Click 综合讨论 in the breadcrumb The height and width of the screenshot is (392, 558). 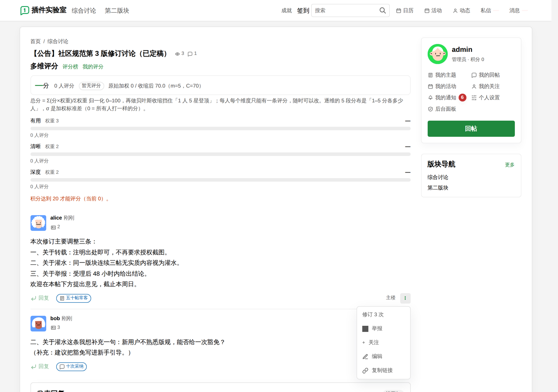click(58, 41)
